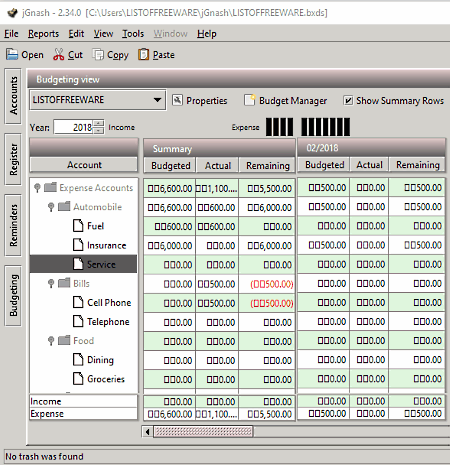Select the Groceries row in account tree
450x465 pixels.
(83, 379)
